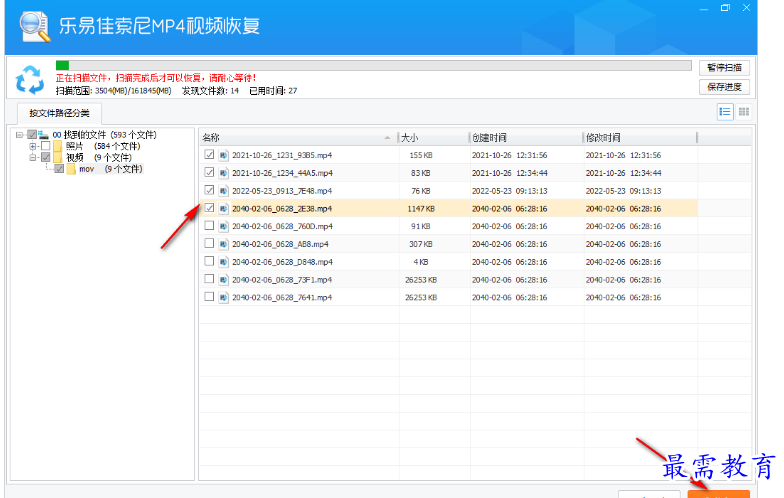This screenshot has height=498, width=784.
Task: Uncheck 2021-10-26_1231_93B5.mp4 checkbox
Action: pyautogui.click(x=209, y=154)
